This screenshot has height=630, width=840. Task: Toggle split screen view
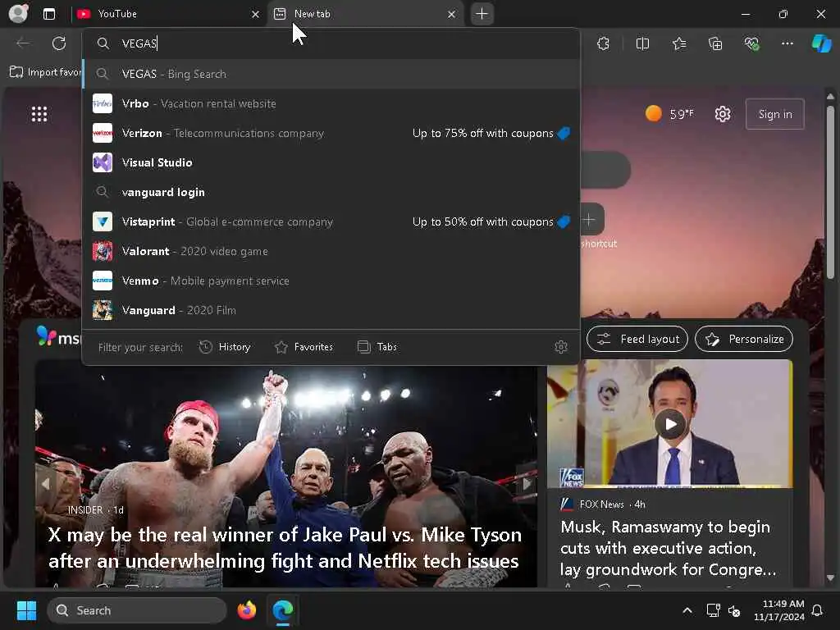tap(642, 43)
